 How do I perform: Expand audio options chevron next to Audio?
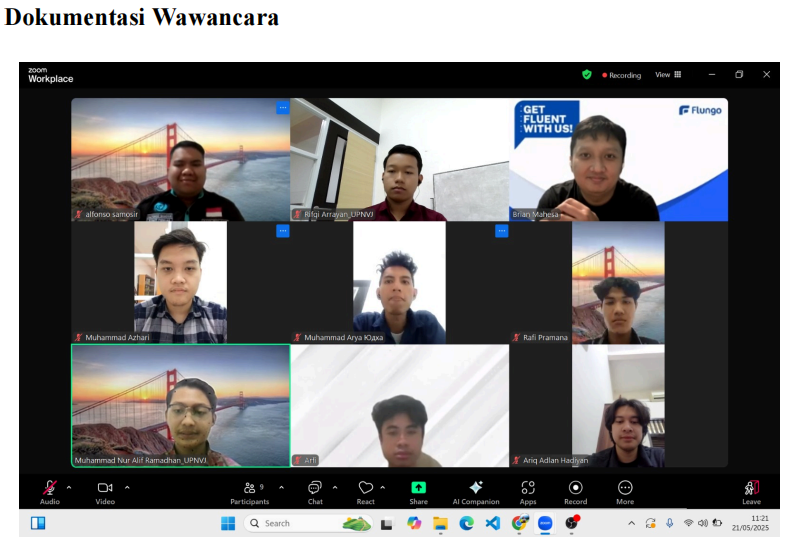[x=69, y=487]
